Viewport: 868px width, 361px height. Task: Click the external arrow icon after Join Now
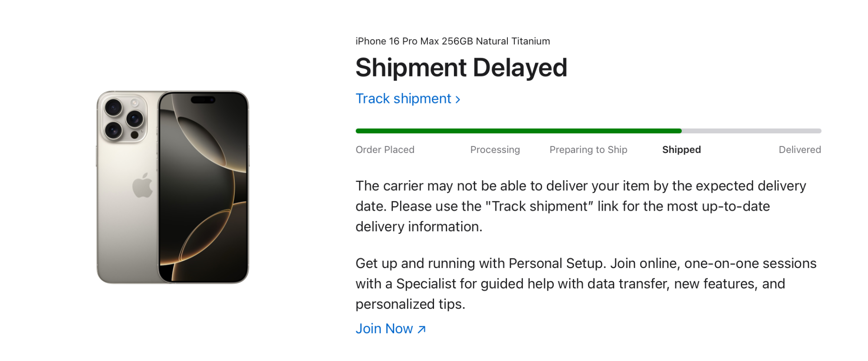(421, 329)
